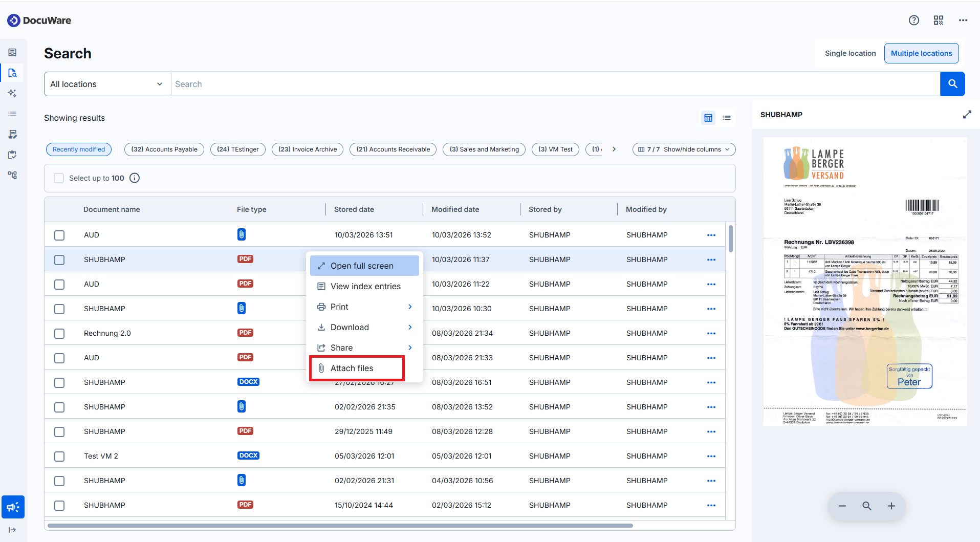
Task: Check the AUD row modified 10/03/2026 11:22
Action: [x=59, y=285]
